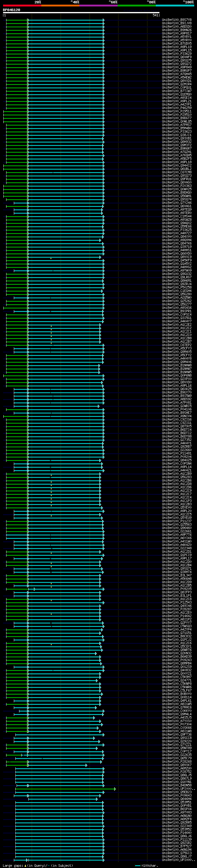Click UniRef100_B9DGT7 label

click(177, 118)
